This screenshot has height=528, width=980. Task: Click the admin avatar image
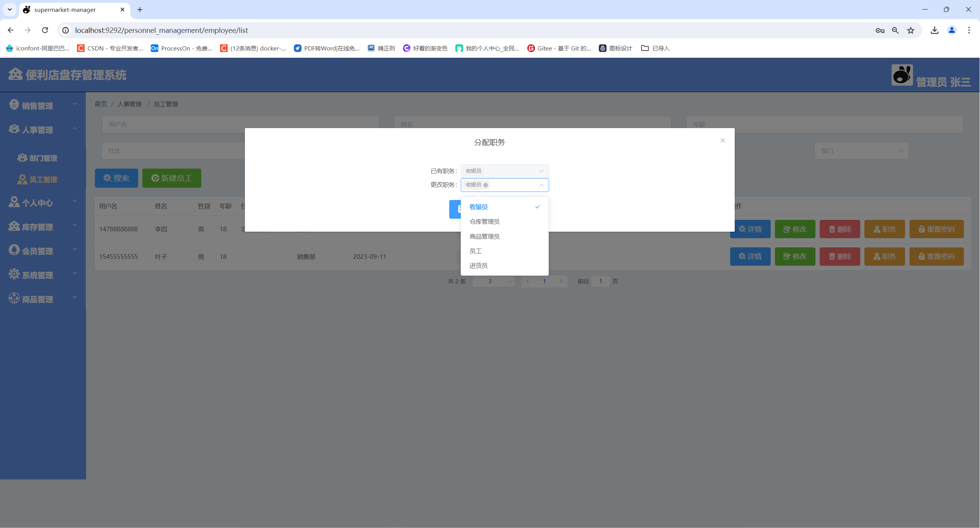coord(902,75)
